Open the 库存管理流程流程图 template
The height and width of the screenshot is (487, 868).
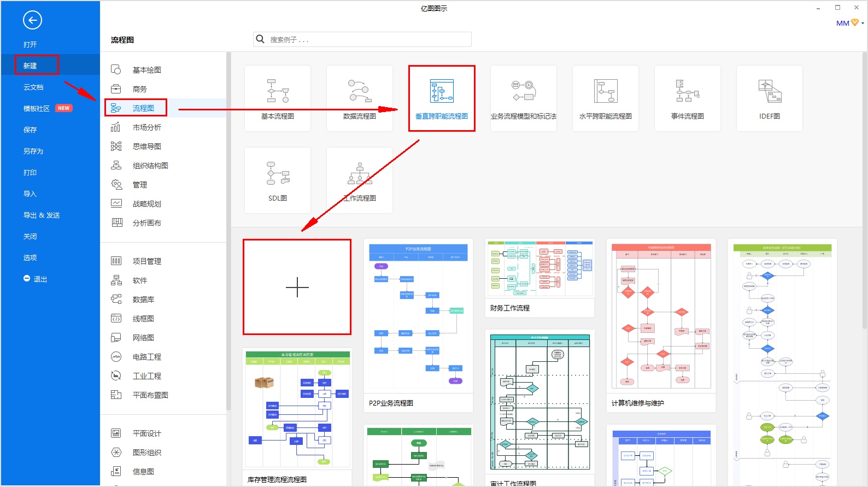tap(297, 417)
